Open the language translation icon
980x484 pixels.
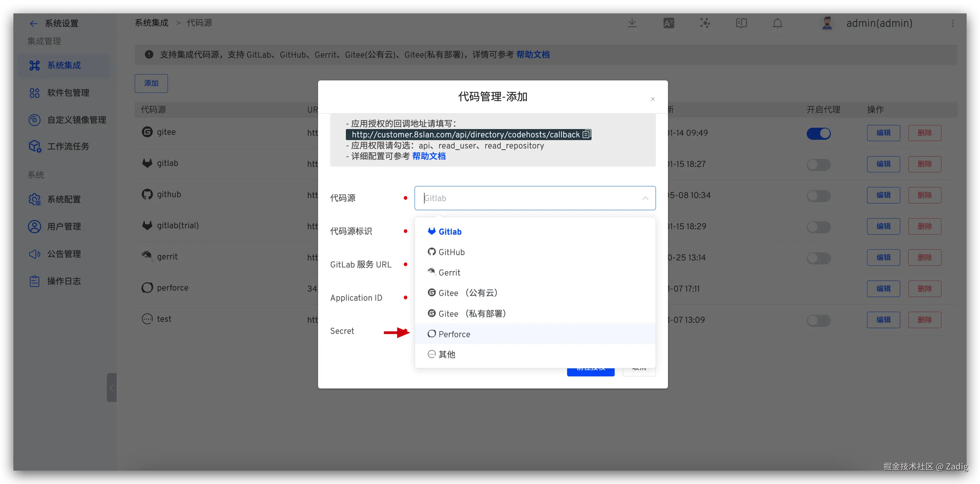668,23
